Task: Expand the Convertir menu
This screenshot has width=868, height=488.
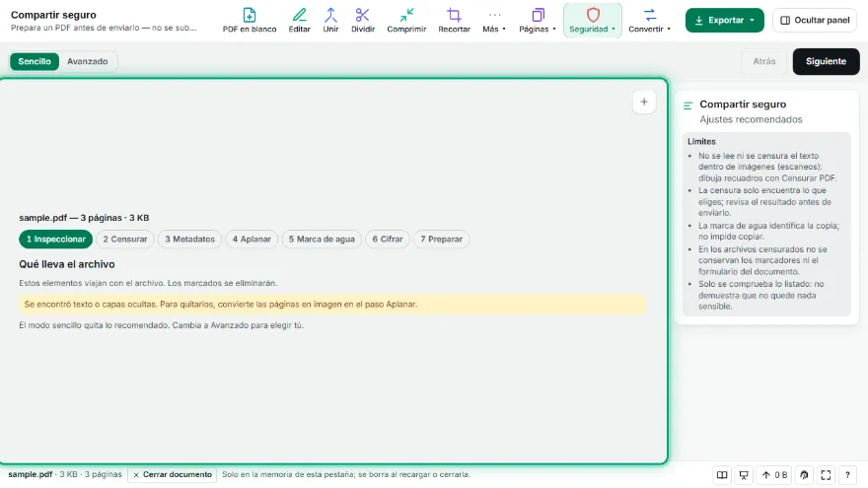Action: point(649,21)
